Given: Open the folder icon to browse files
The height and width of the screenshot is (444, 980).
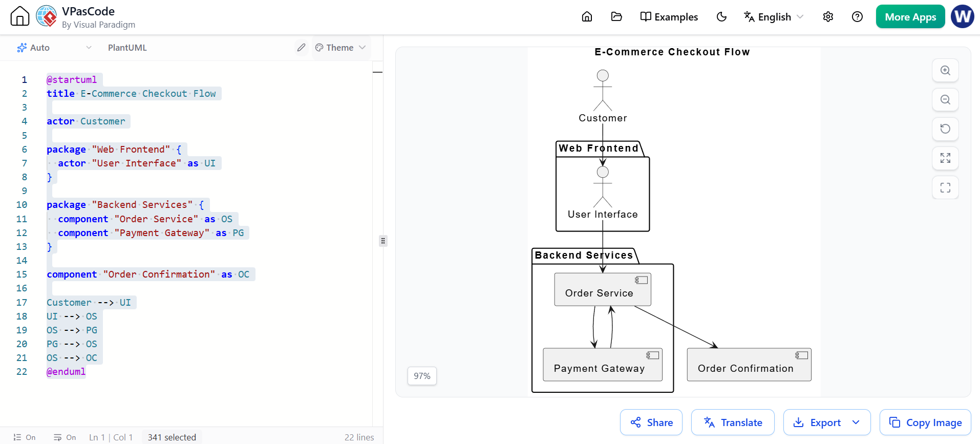Looking at the screenshot, I should (x=616, y=17).
